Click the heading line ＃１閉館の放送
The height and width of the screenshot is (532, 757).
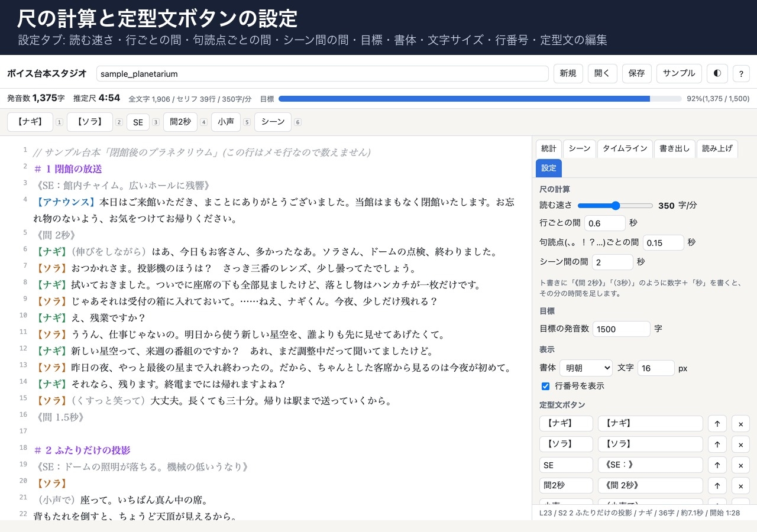pyautogui.click(x=68, y=169)
